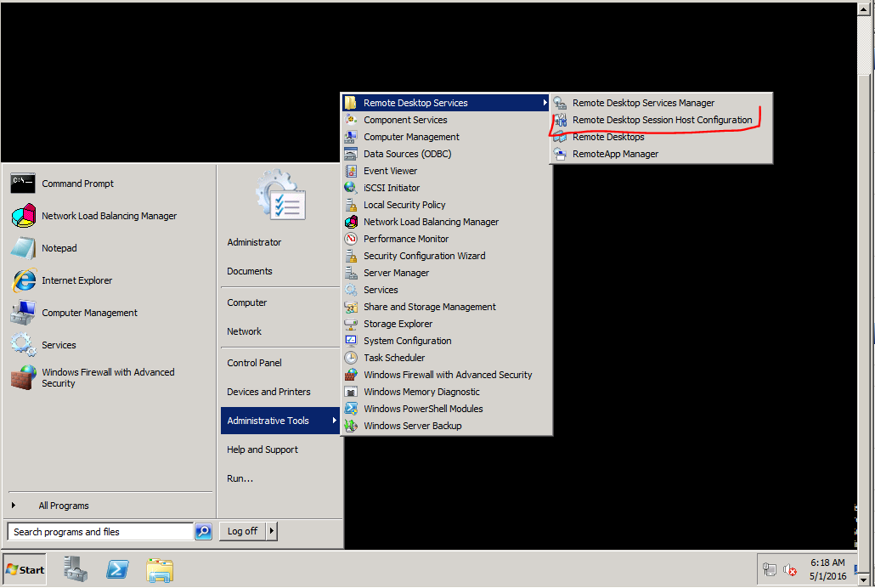Viewport: 875px width, 588px height.
Task: Click the Administrator user account picture
Action: point(280,195)
